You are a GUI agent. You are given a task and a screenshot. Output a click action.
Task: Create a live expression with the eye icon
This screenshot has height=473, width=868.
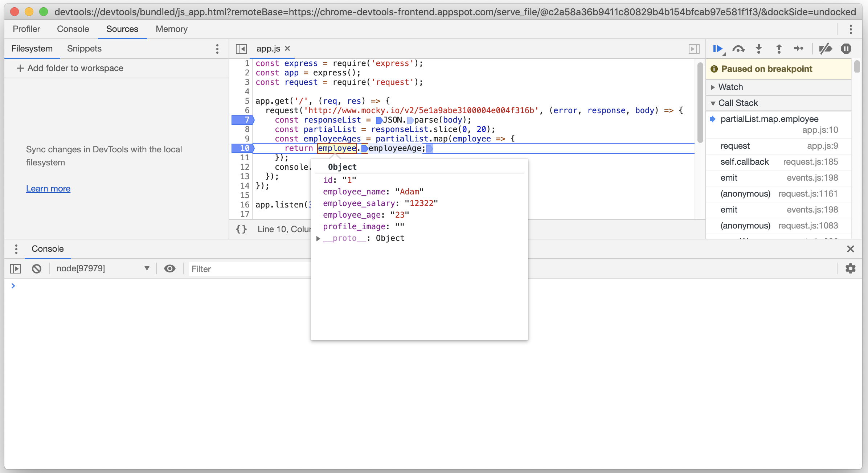[170, 268]
